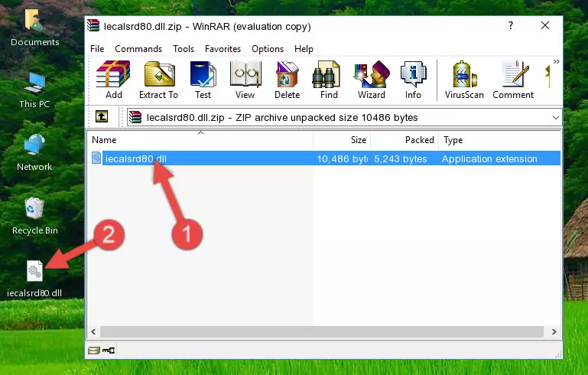Expand the archive path dropdown

click(555, 118)
